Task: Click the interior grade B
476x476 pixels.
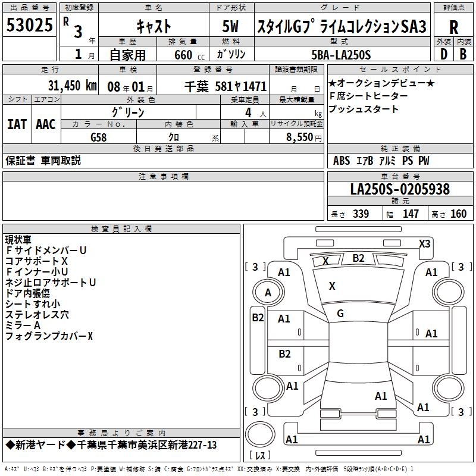Action: (463, 54)
